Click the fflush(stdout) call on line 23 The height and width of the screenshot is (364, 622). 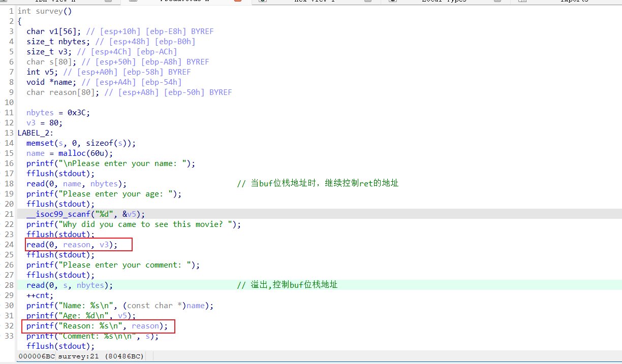click(x=60, y=235)
